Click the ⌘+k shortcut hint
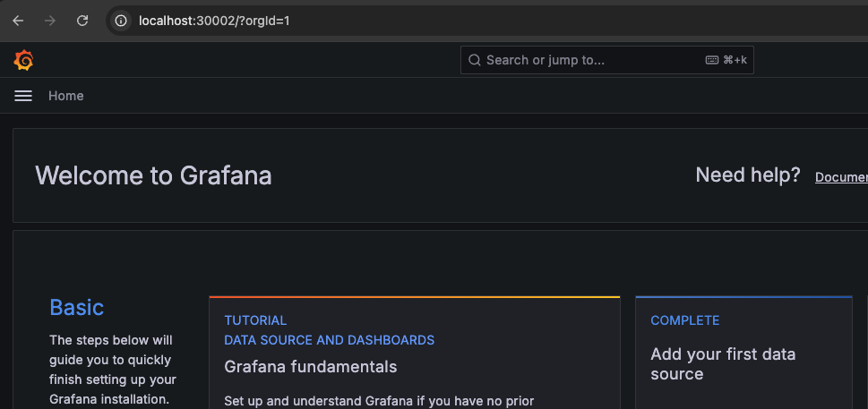This screenshot has width=868, height=409. 735,60
